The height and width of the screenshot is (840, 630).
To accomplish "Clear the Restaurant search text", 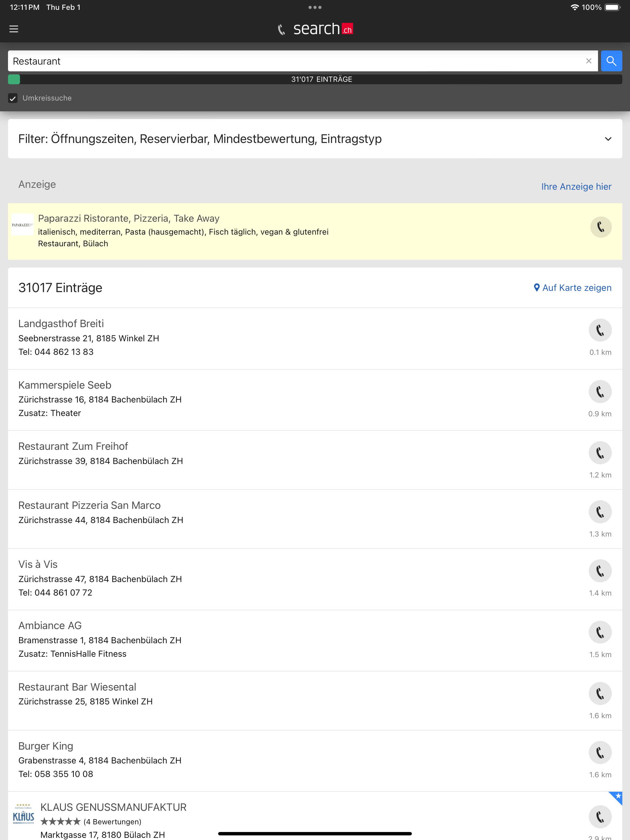I will (x=588, y=61).
